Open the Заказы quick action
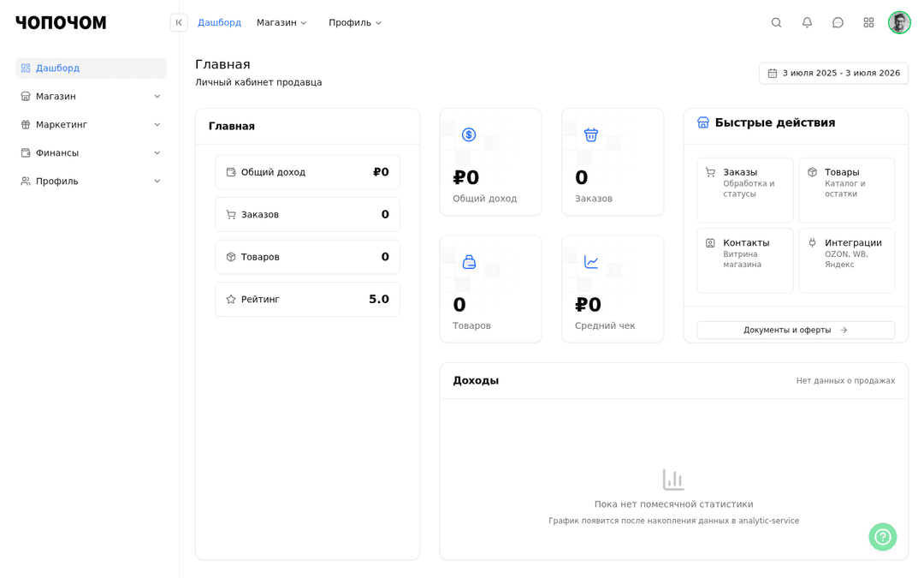This screenshot has width=924, height=578. (745, 190)
